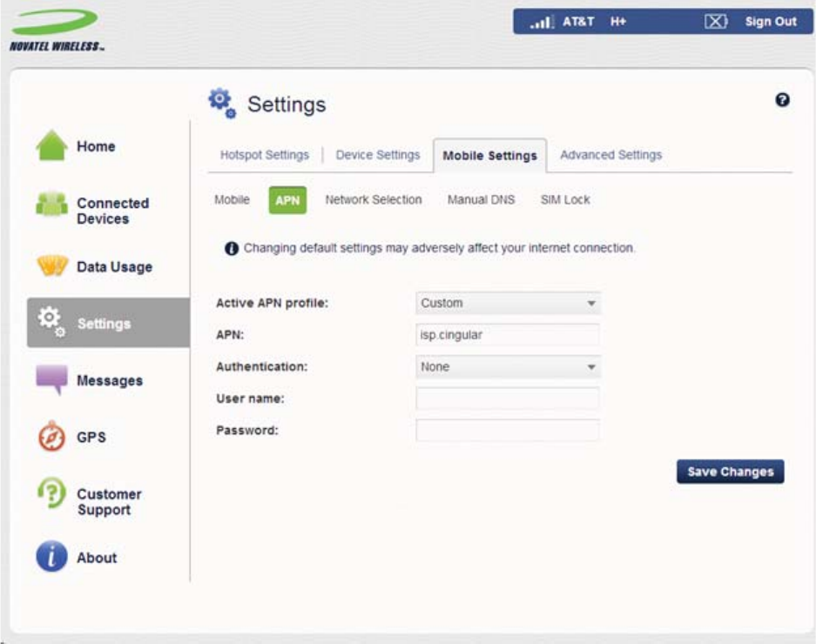Click the Connected Devices people icon
The width and height of the screenshot is (816, 644).
coord(51,204)
